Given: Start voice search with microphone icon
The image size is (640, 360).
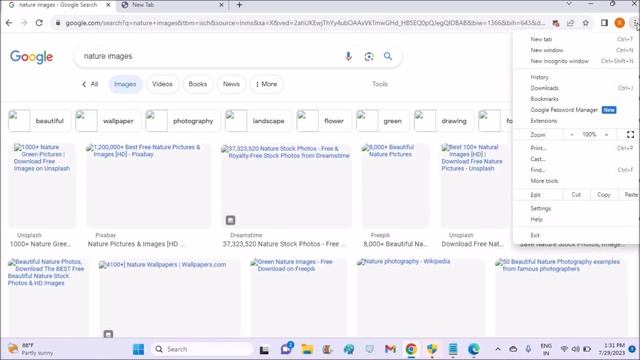Looking at the screenshot, I should tap(348, 56).
